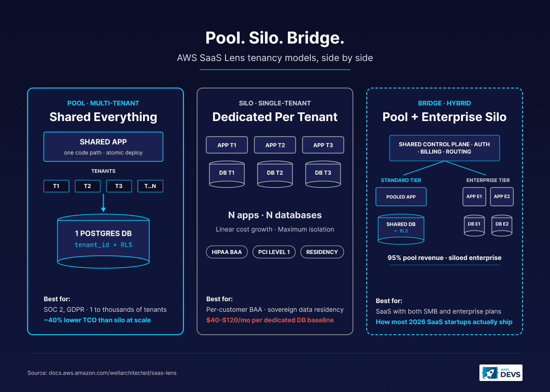Click the APP T2 box
This screenshot has width=550, height=392.
click(275, 145)
